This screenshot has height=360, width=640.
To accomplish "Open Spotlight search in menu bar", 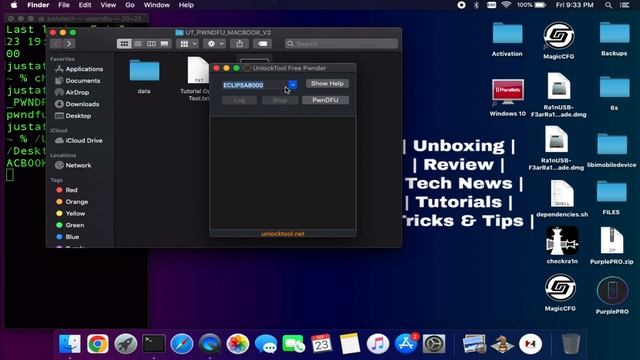I will [x=608, y=5].
